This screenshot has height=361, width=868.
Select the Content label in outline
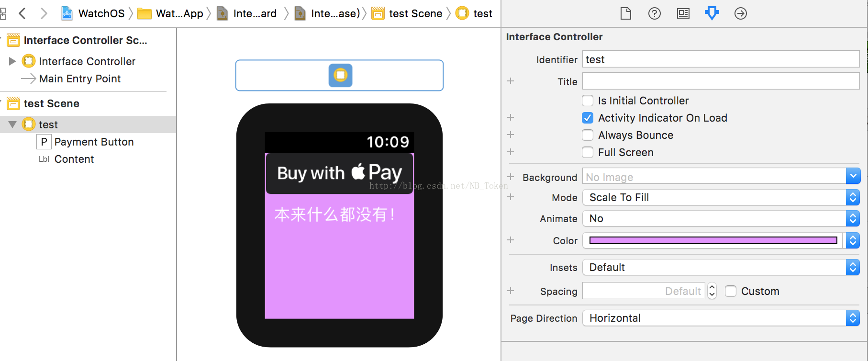[x=74, y=159]
